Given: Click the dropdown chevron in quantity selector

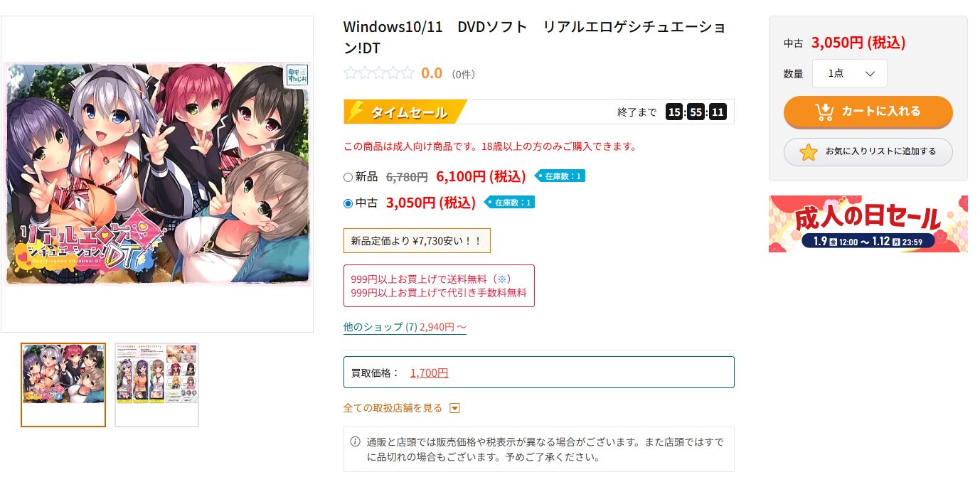Looking at the screenshot, I should click(x=870, y=73).
